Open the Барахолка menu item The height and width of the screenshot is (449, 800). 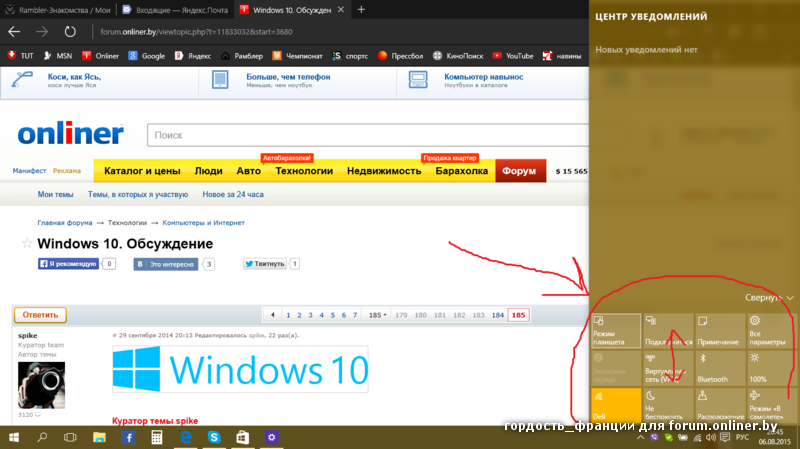(x=461, y=171)
